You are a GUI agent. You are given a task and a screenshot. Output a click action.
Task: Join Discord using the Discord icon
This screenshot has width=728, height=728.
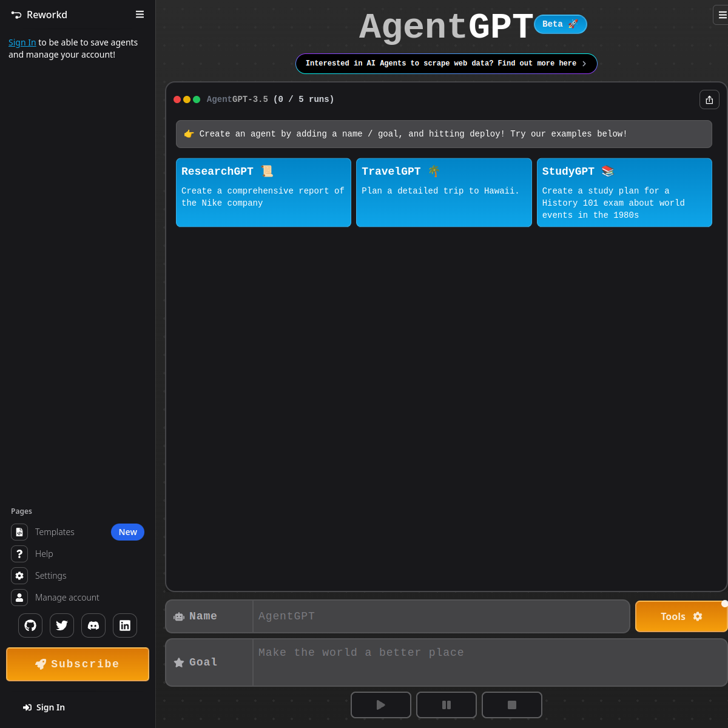[93, 625]
